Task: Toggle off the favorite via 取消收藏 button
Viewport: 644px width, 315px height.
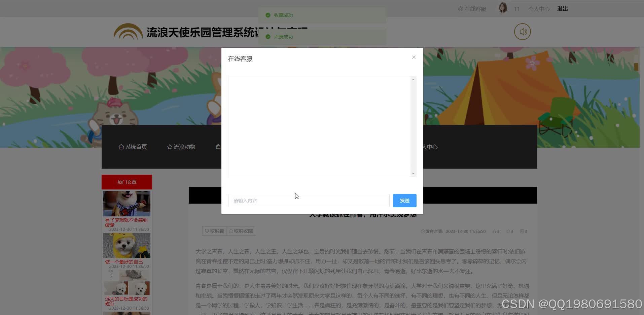Action: pyautogui.click(x=241, y=231)
